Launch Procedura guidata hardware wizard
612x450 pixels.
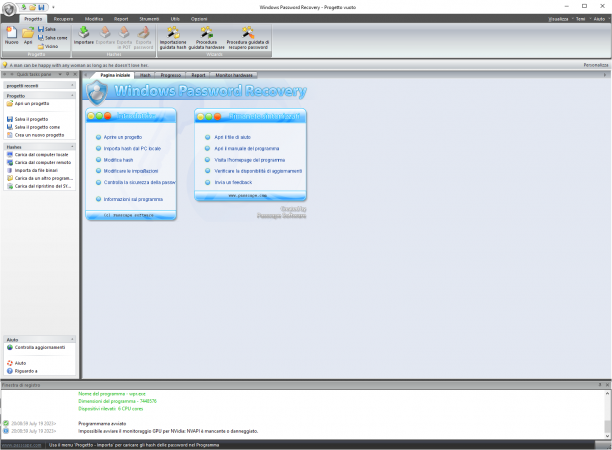206,38
